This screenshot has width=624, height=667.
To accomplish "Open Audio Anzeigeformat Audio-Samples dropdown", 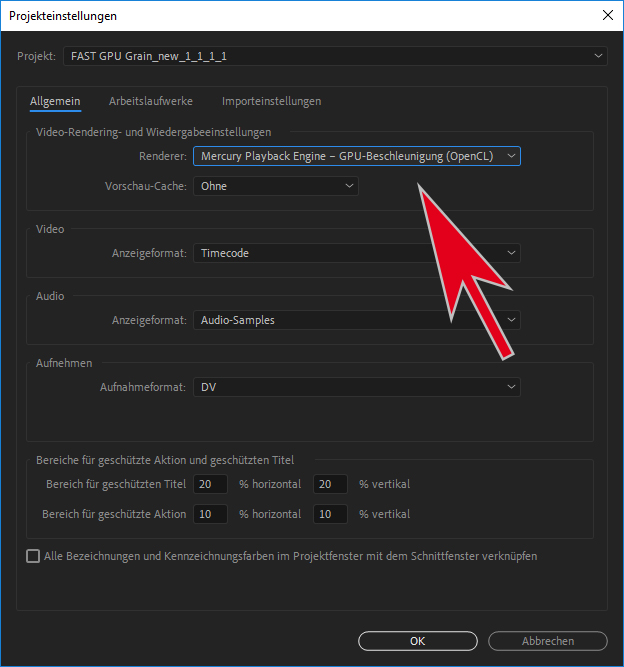I will point(356,320).
